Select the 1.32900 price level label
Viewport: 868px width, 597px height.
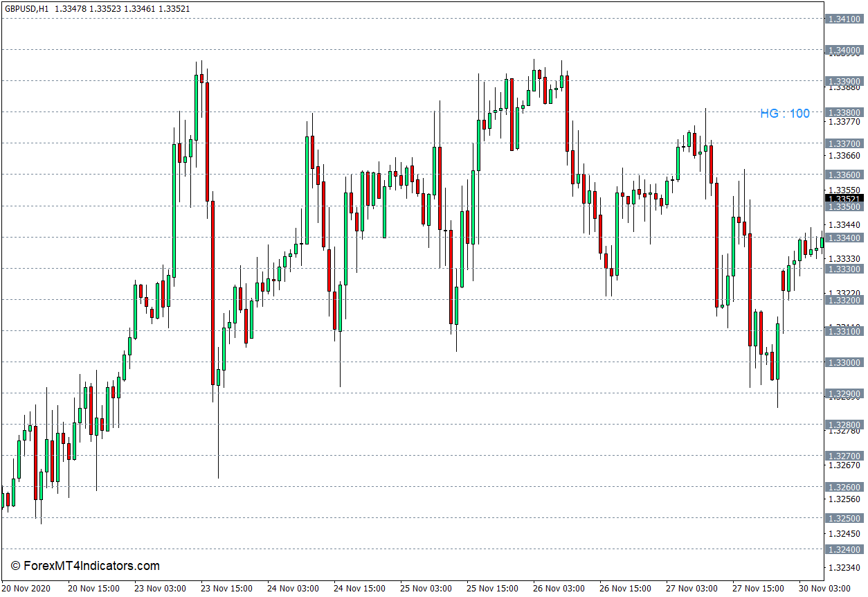click(844, 393)
